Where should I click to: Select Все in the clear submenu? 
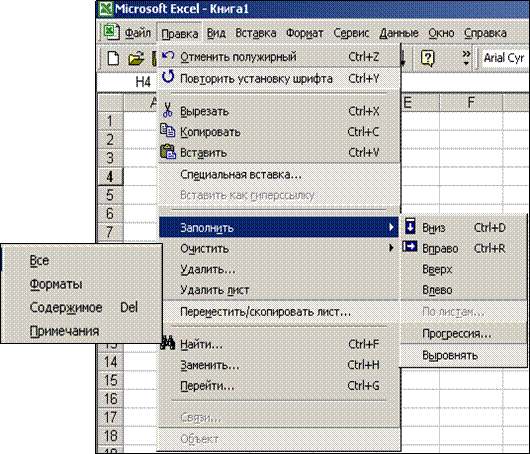[81, 260]
